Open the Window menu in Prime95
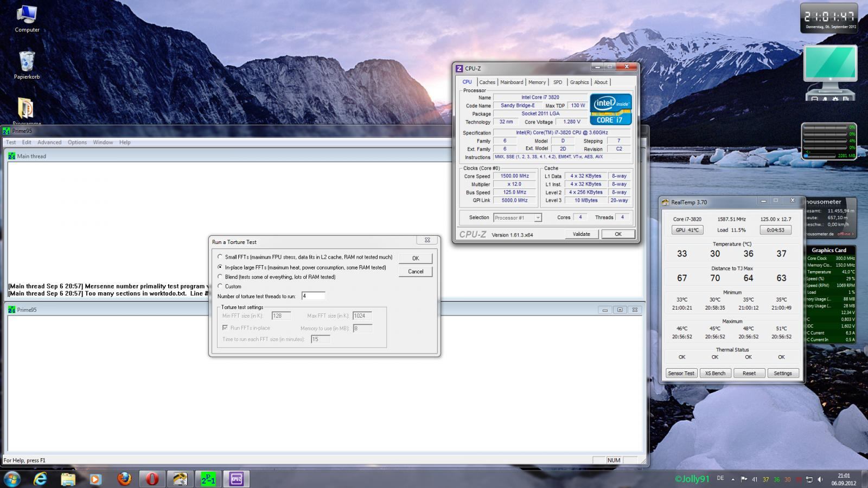The width and height of the screenshot is (868, 488). [x=103, y=142]
